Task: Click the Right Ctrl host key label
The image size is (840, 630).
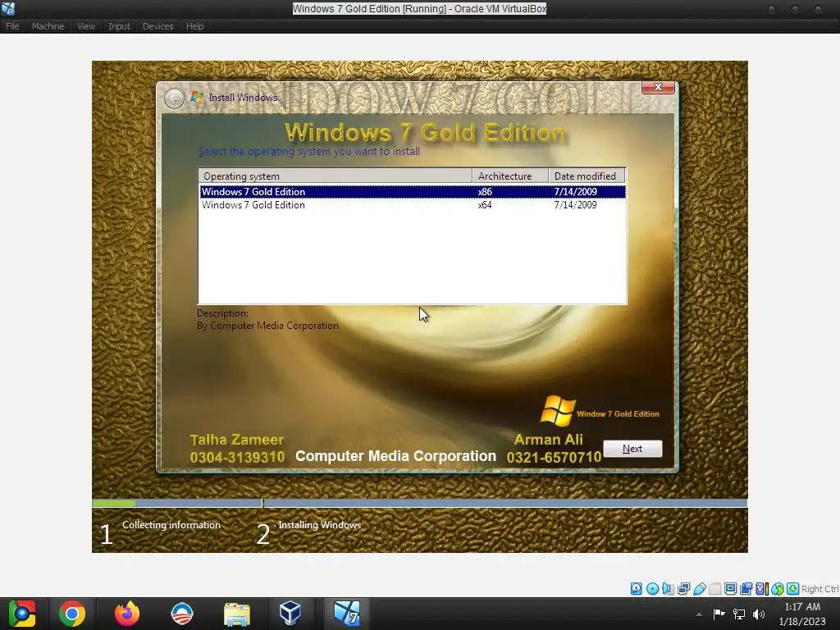Action: [819, 589]
